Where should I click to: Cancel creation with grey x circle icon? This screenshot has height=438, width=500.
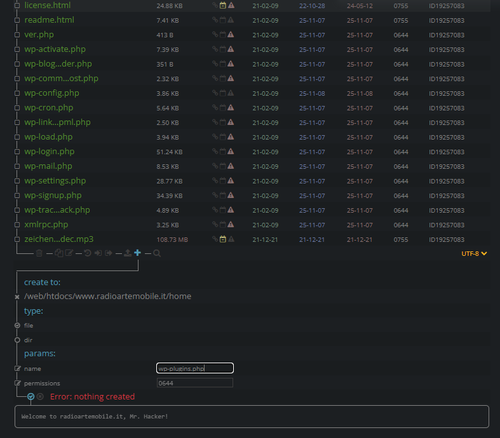[40, 397]
